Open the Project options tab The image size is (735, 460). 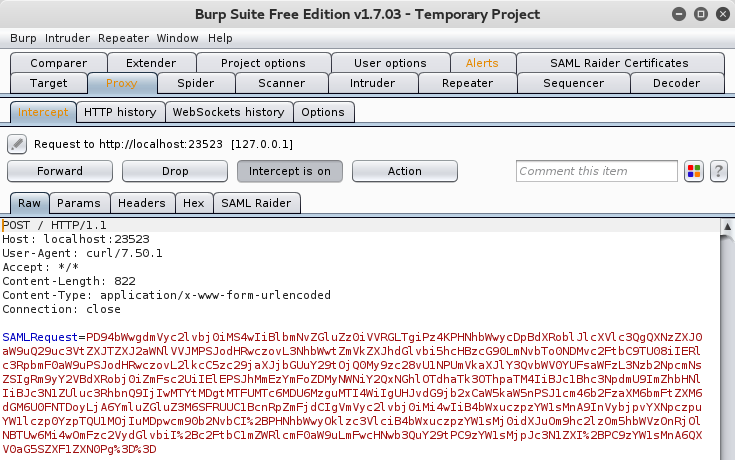[x=263, y=63]
